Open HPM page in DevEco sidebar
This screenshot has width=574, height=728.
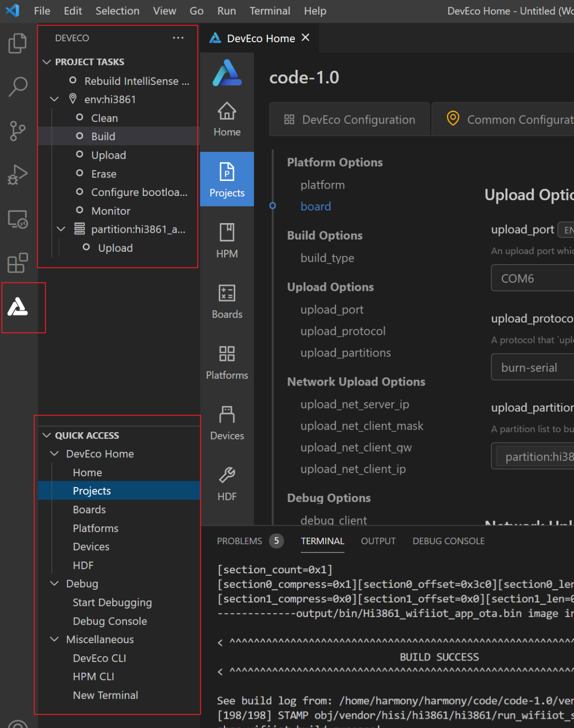coord(227,241)
